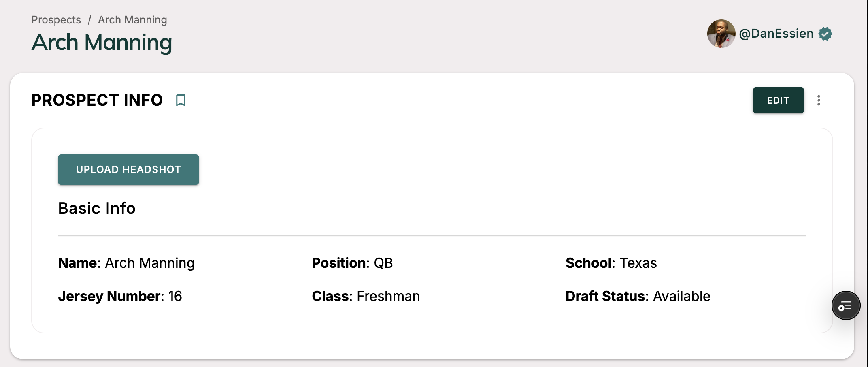Click the user profile avatar photo
This screenshot has height=367, width=868.
tap(721, 34)
